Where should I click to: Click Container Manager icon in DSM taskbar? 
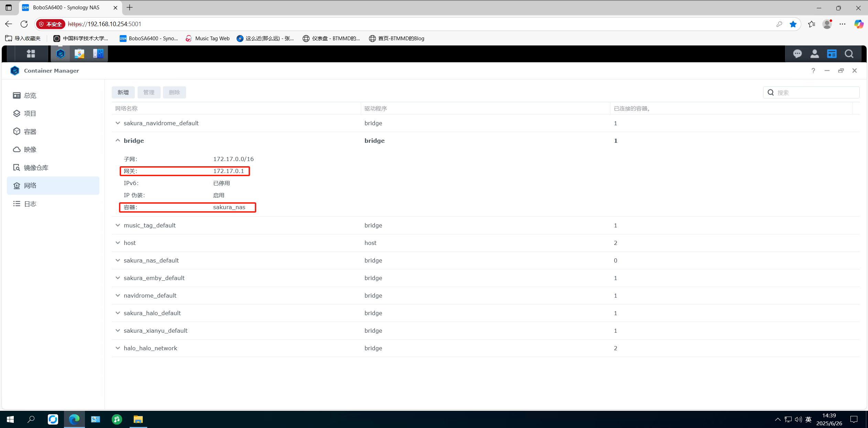click(61, 54)
